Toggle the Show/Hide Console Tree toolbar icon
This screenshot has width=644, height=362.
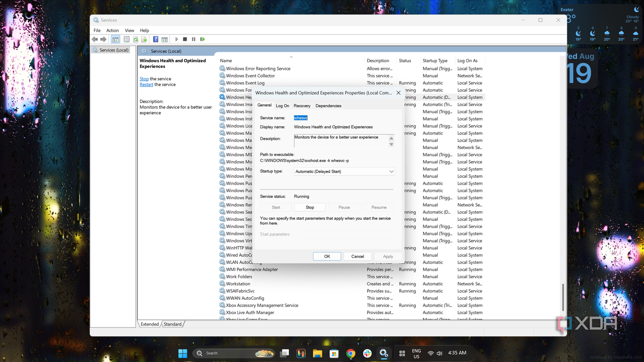pos(115,40)
